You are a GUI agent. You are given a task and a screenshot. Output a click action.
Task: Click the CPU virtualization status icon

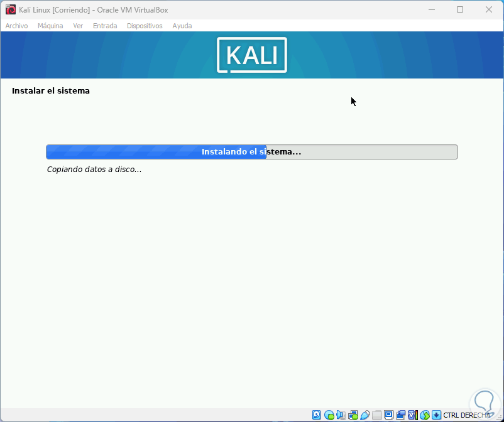pyautogui.click(x=413, y=415)
